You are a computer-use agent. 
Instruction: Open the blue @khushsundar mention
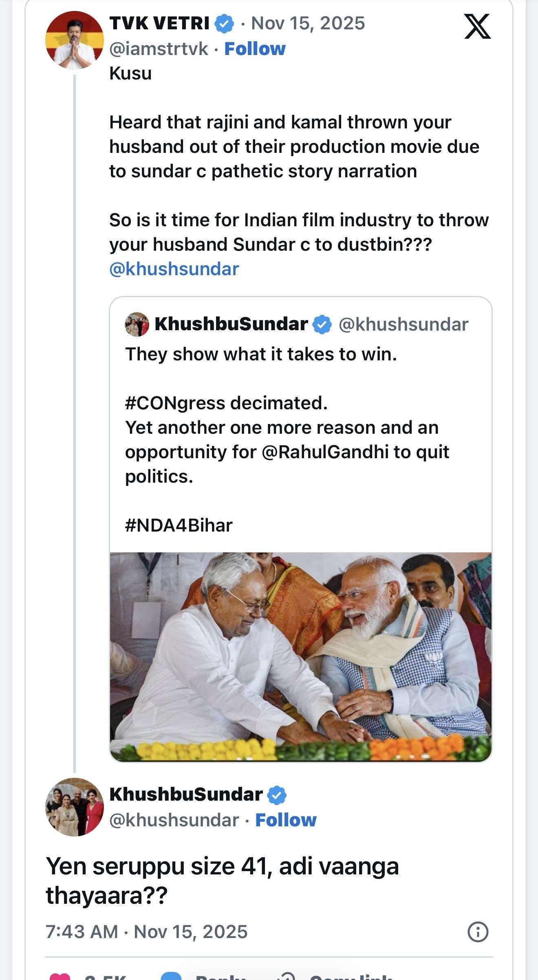(x=174, y=269)
